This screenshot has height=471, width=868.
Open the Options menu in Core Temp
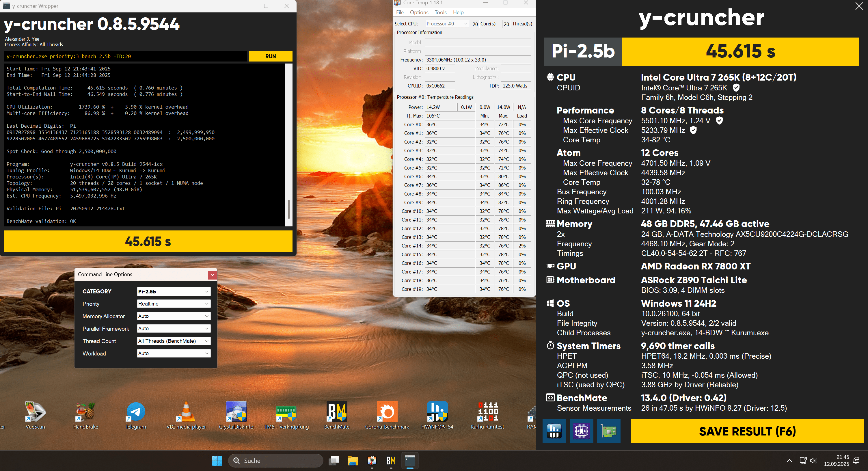coord(419,12)
